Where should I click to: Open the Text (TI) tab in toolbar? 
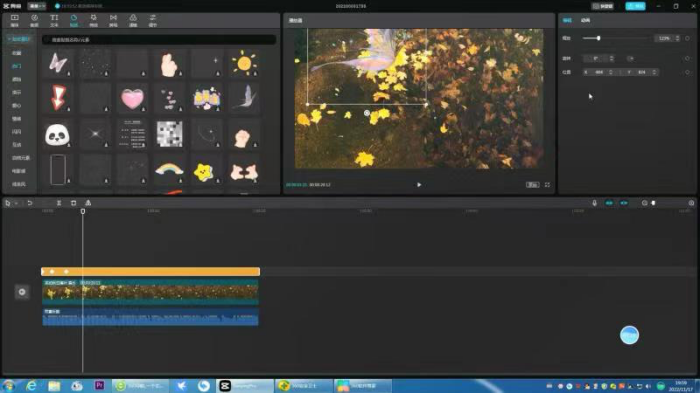[54, 20]
